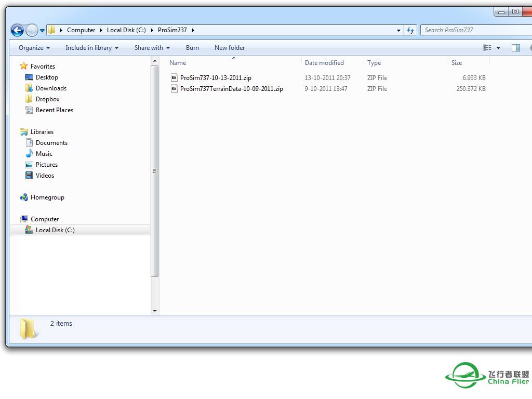Toggle the preview pane icon
This screenshot has height=399, width=532.
(x=515, y=48)
